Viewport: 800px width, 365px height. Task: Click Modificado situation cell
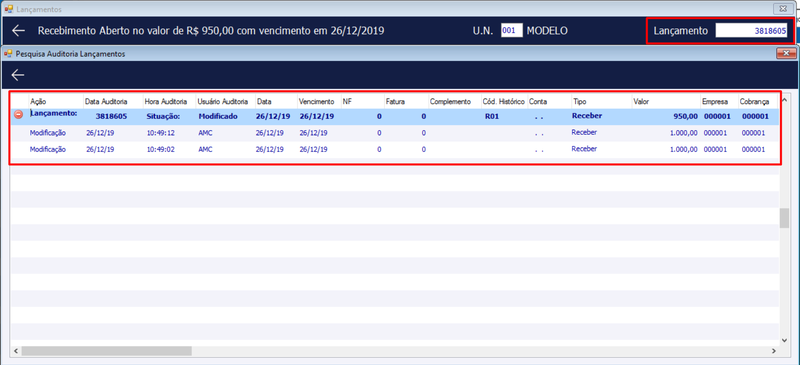[x=218, y=116]
